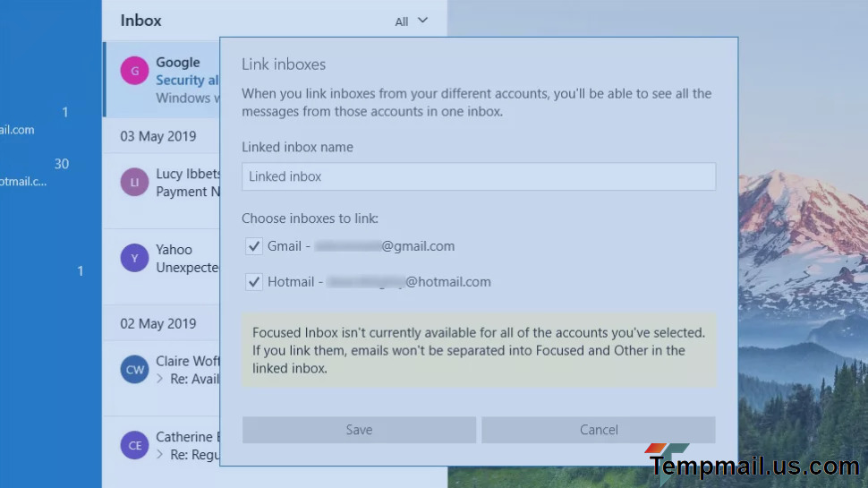
Task: Uncheck the Gmail inbox checkbox
Action: pyautogui.click(x=254, y=246)
